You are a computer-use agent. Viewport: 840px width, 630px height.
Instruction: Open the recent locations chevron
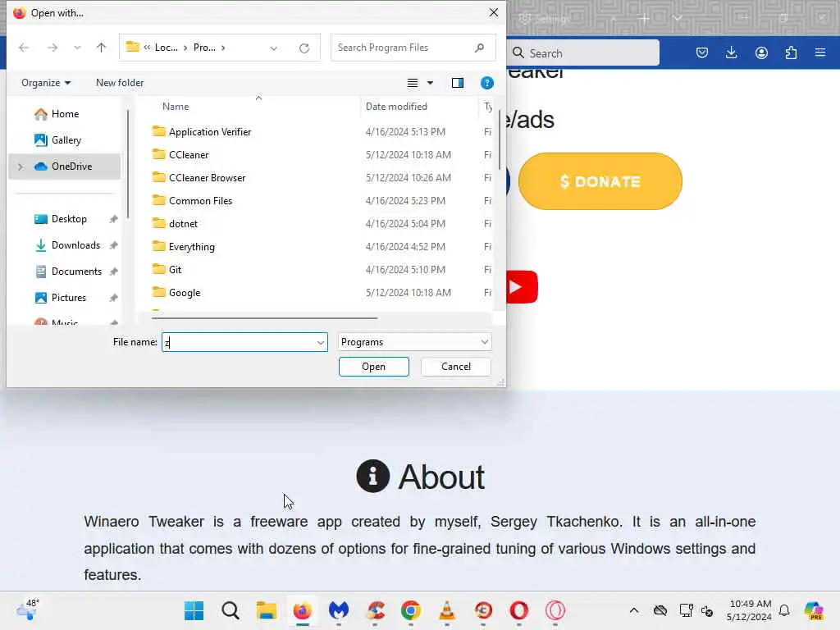pos(77,48)
